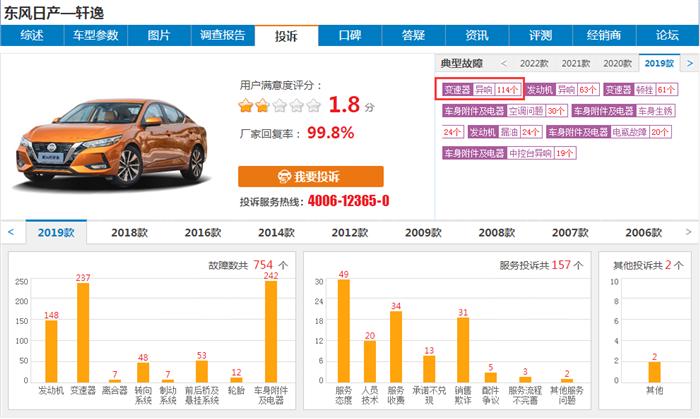Click right arrow of model year strip

(x=688, y=232)
